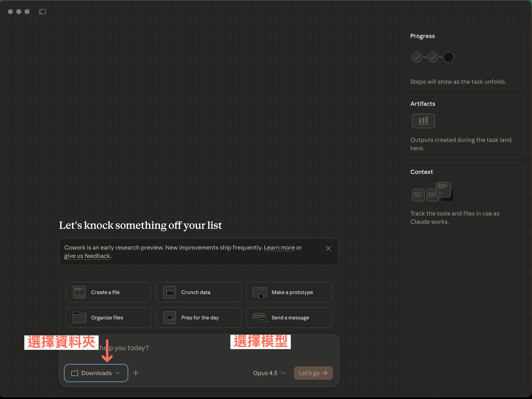Open the Downloads folder dropdown
This screenshot has height=399, width=532.
[96, 373]
